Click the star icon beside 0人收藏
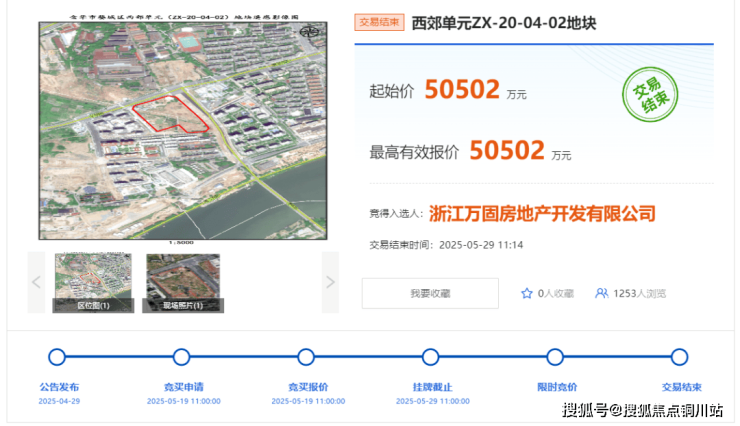The height and width of the screenshot is (426, 740). coord(527,294)
